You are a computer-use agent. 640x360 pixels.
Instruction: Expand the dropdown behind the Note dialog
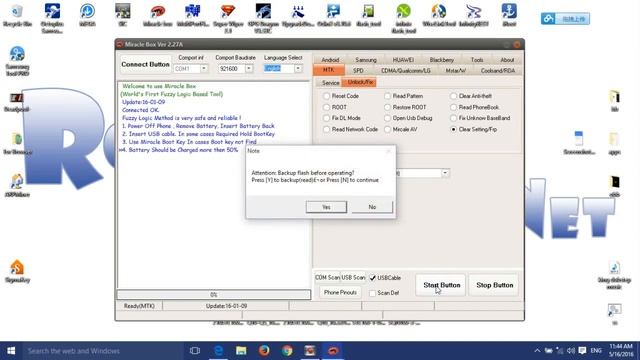[x=445, y=173]
